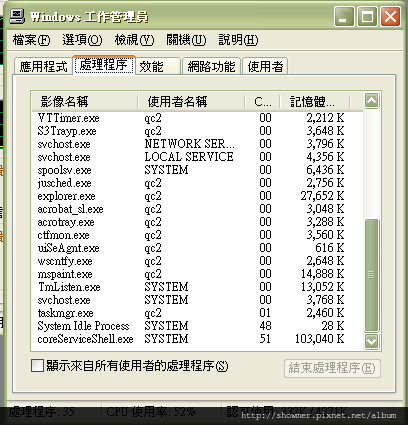Select the explorer.exe process

click(x=197, y=196)
